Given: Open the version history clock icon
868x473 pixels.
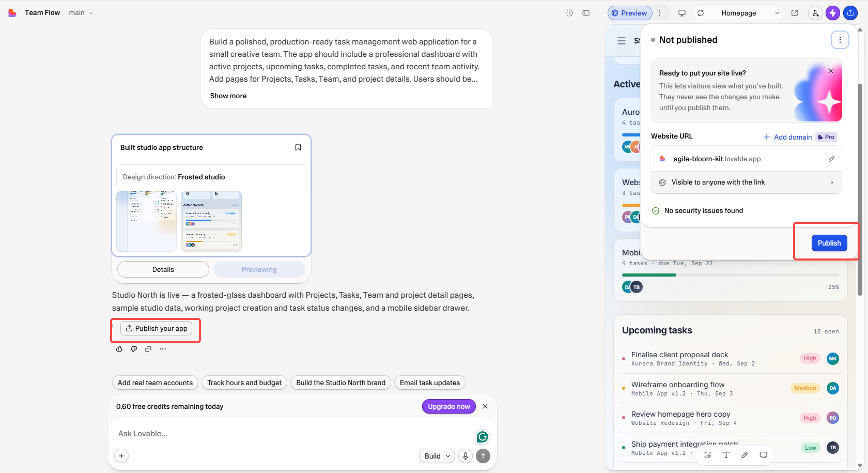Looking at the screenshot, I should click(569, 13).
